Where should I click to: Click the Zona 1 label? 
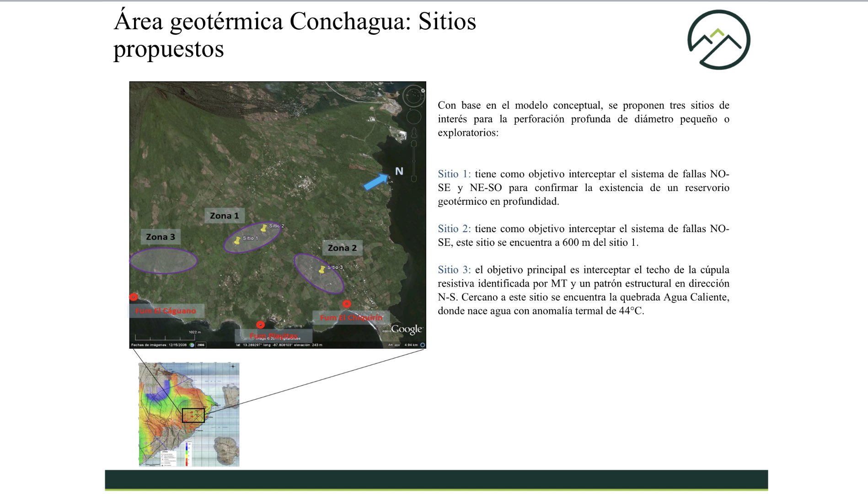224,216
